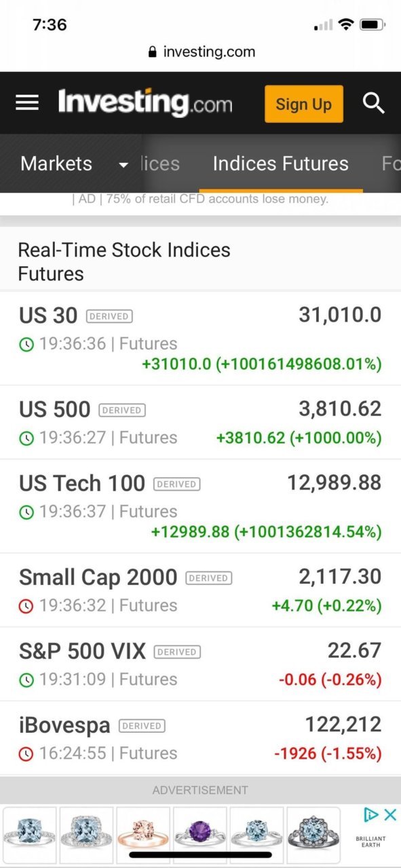This screenshot has height=868, width=401.
Task: Expand the Markets dropdown arrow
Action: click(x=123, y=165)
